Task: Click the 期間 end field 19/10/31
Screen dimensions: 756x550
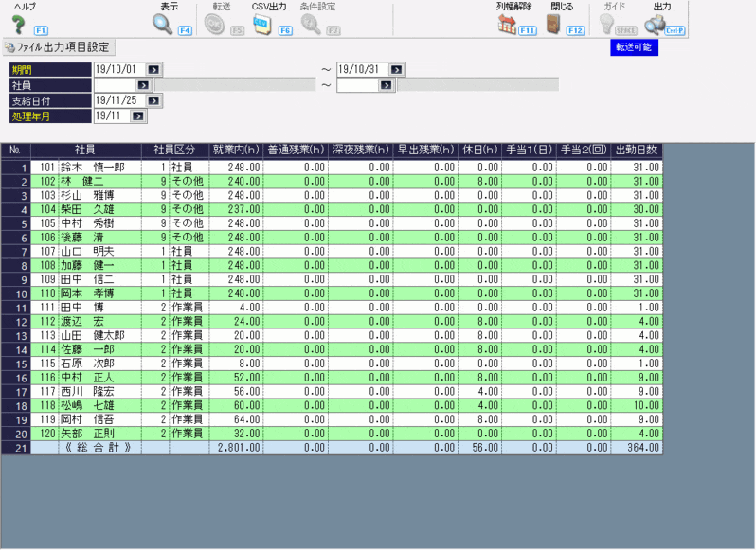Action: (x=364, y=69)
